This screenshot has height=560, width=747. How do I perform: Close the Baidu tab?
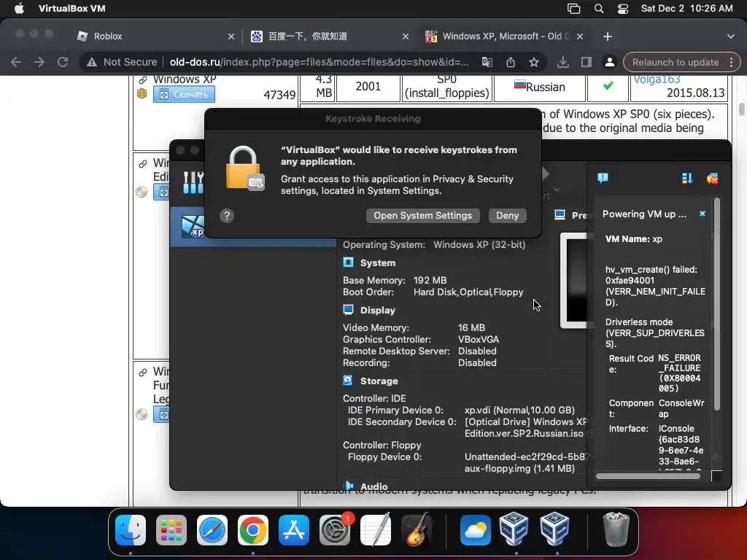(x=406, y=36)
